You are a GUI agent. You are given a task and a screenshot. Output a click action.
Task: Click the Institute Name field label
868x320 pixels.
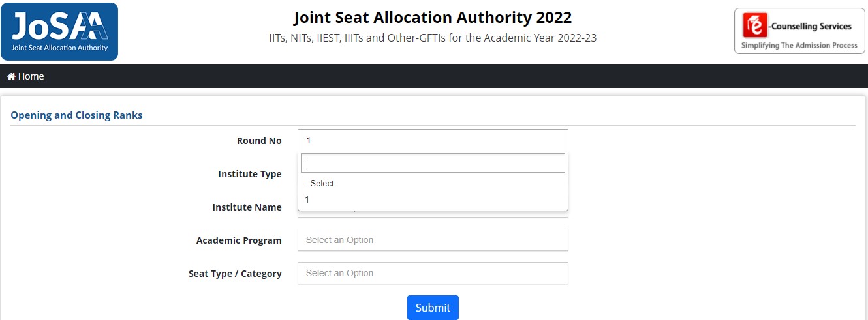pos(247,207)
